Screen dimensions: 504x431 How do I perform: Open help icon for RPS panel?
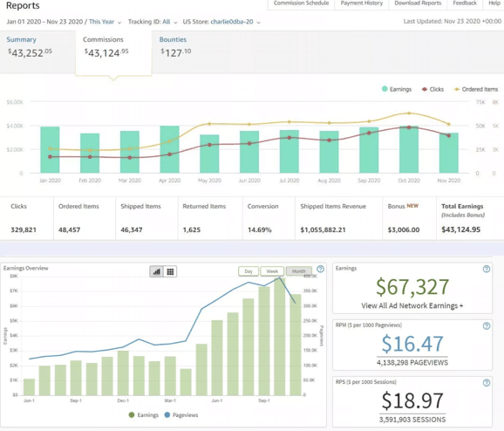point(487,383)
